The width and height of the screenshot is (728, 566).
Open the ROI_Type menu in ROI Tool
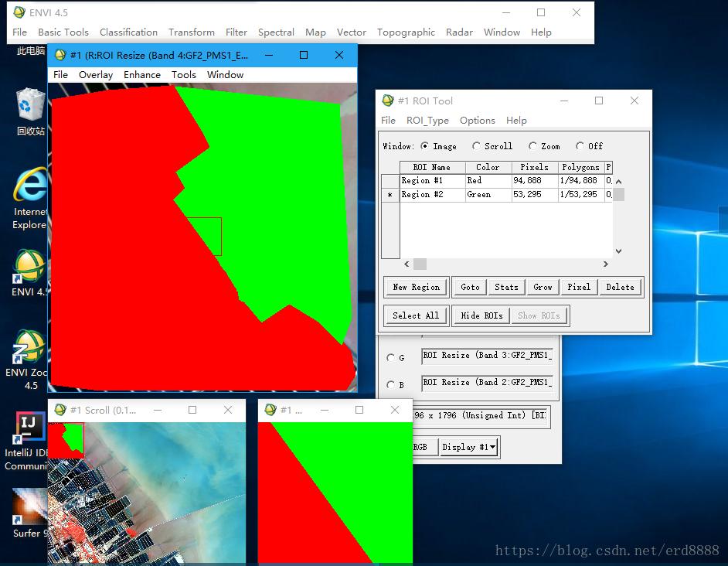click(427, 121)
